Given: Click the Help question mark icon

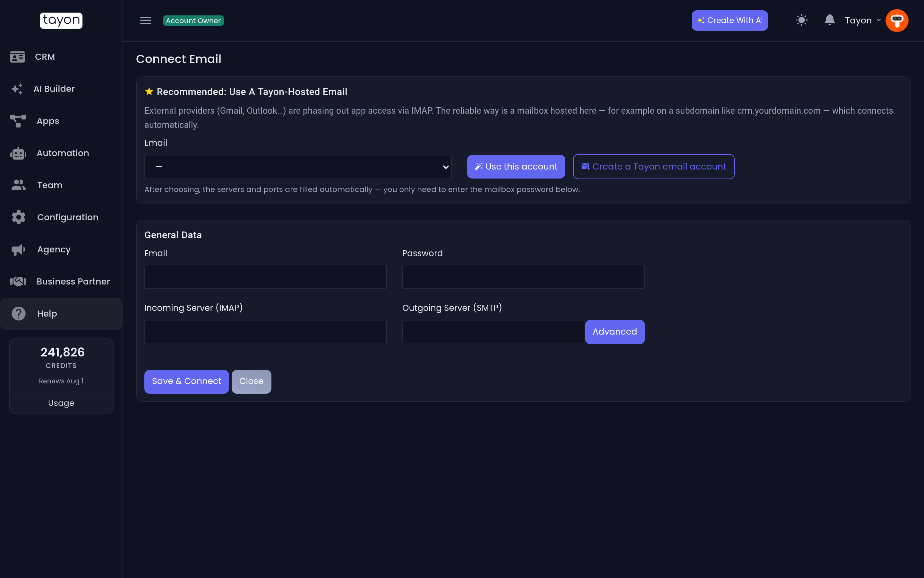Looking at the screenshot, I should pyautogui.click(x=18, y=314).
